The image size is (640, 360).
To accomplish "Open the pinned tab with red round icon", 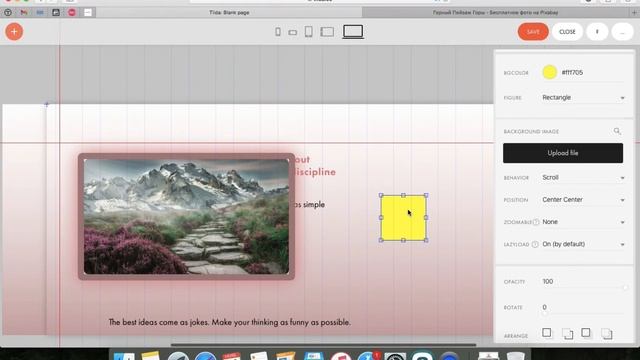I will coord(72,13).
